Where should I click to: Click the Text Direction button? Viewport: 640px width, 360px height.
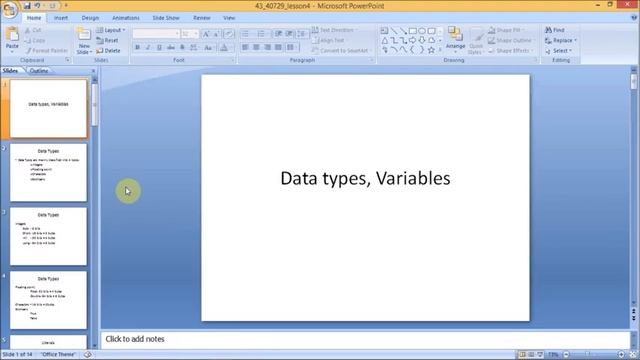coord(336,30)
